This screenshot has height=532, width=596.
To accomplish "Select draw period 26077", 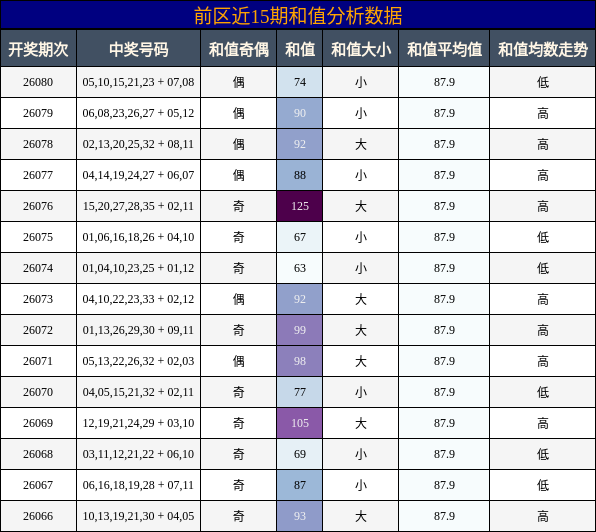I will 38,175.
